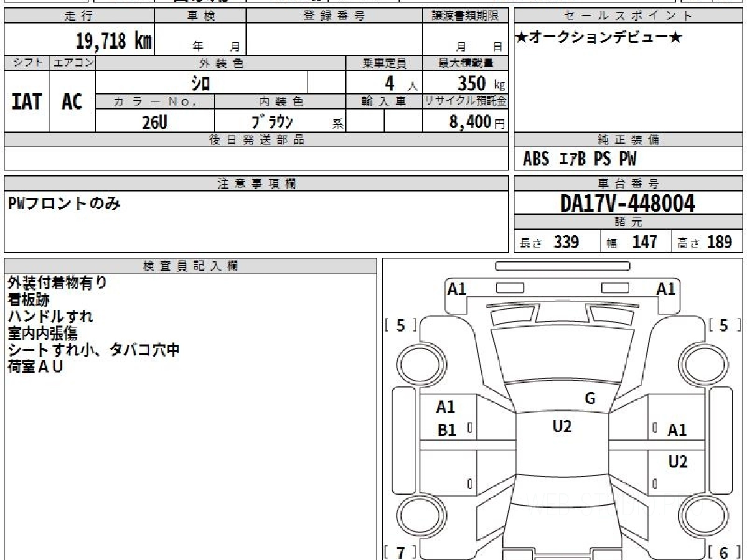Image resolution: width=747 pixels, height=560 pixels.
Task: Click the color number 26U
Action: (154, 123)
